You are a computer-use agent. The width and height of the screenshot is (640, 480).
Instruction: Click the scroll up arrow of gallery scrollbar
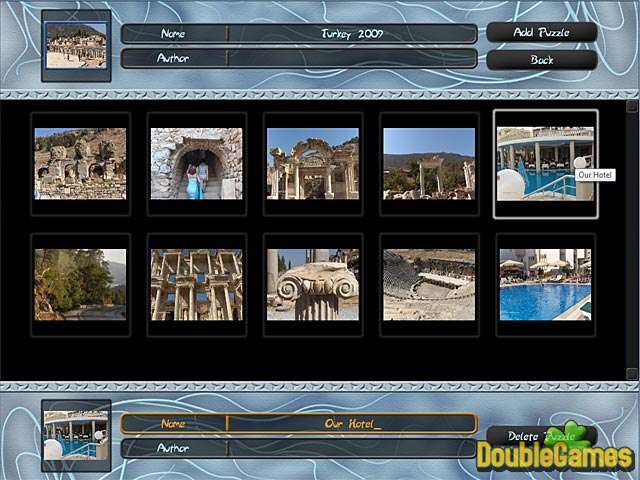(632, 105)
